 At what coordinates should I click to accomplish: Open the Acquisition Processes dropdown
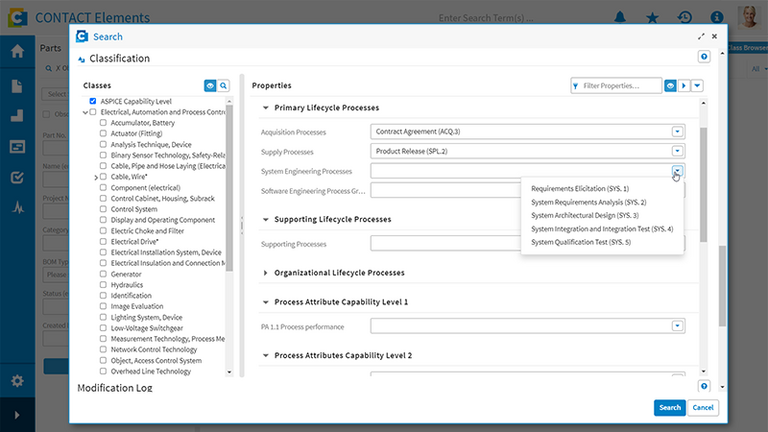point(677,131)
